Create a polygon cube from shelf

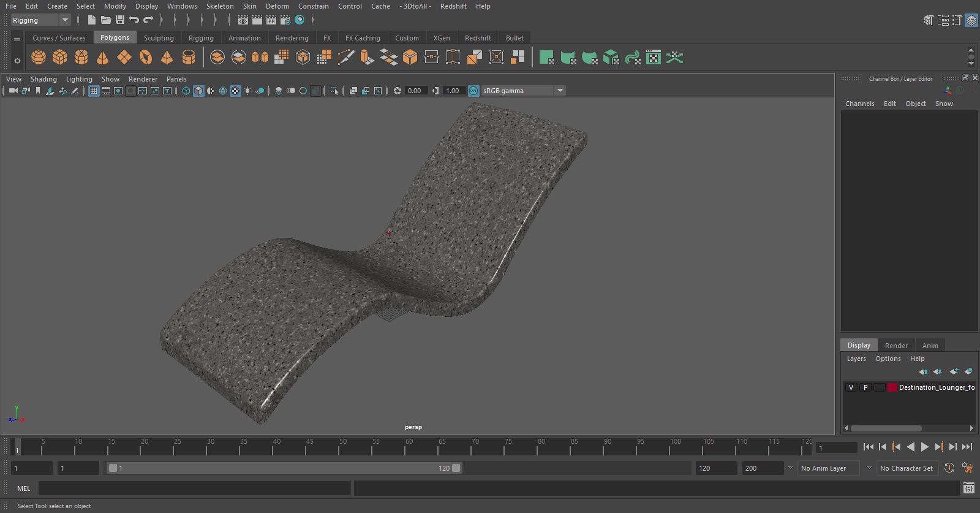click(x=60, y=58)
